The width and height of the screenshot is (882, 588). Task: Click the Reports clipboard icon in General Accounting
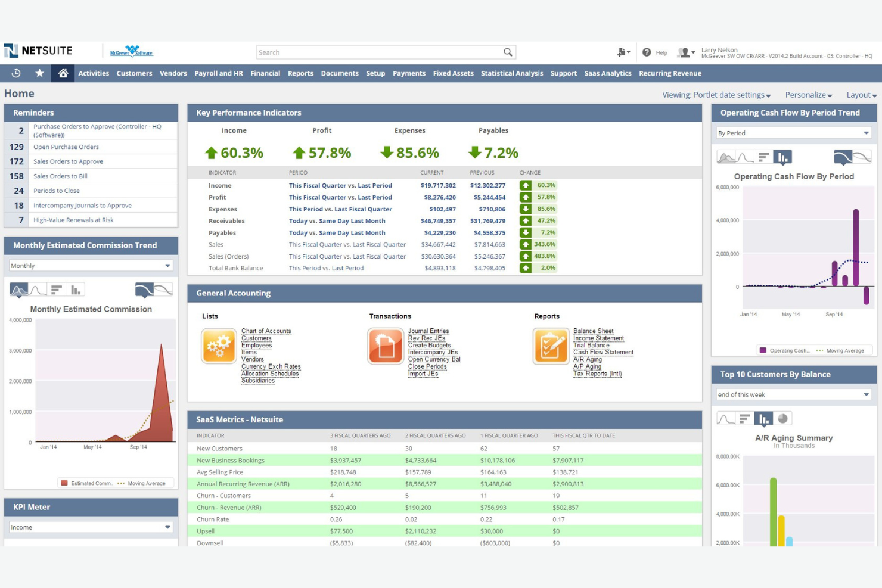coord(551,346)
